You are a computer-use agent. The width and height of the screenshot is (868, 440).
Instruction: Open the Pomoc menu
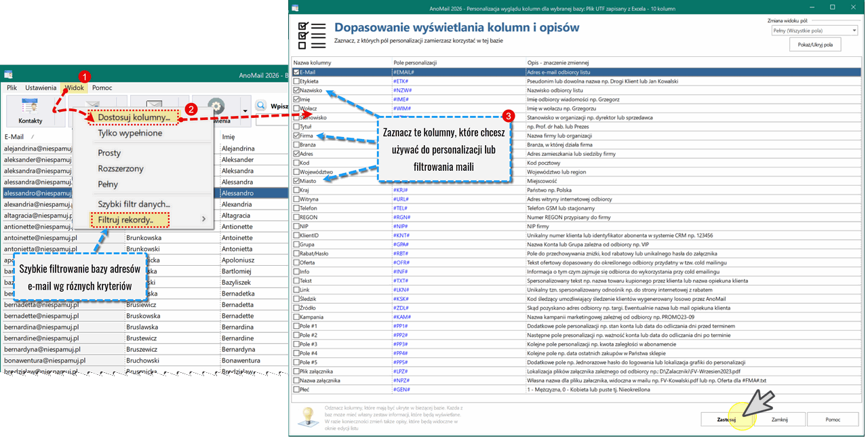[x=102, y=87]
